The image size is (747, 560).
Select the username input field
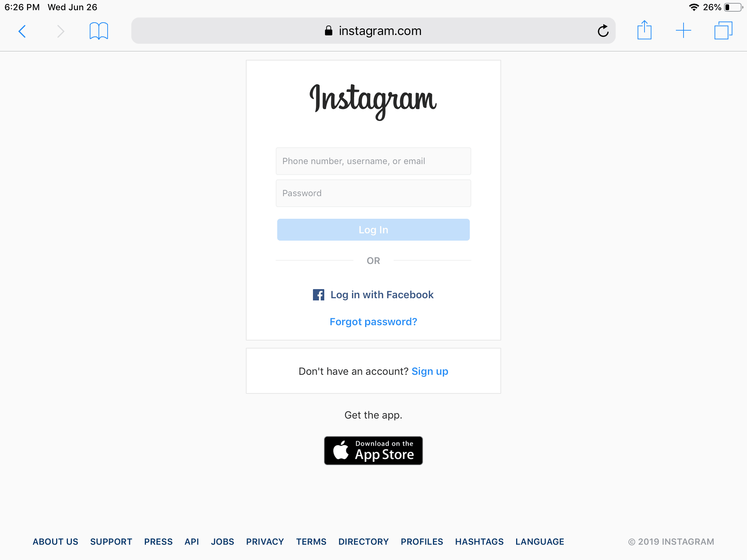tap(373, 160)
